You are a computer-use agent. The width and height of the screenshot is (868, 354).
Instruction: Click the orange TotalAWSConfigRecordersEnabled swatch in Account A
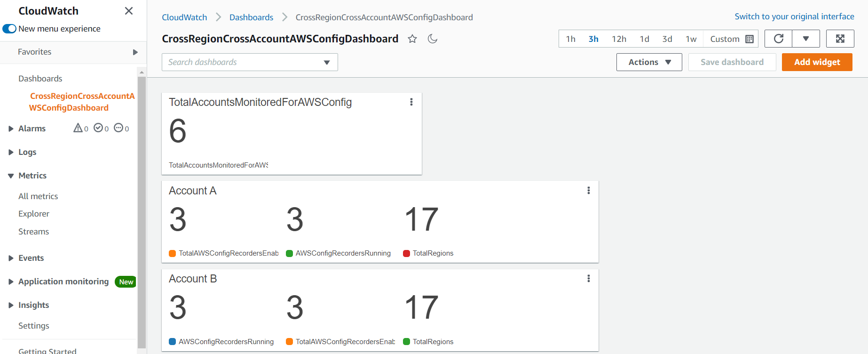[x=173, y=253]
